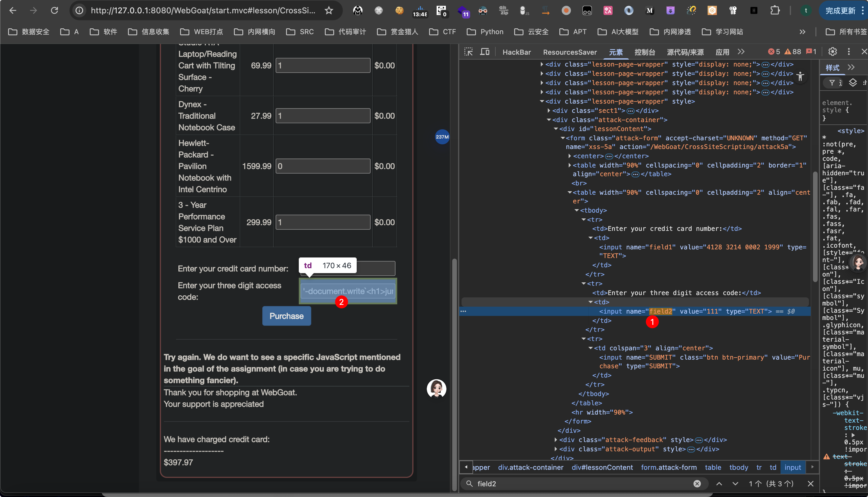Open the orange record-circle extension
Screen dimensions: 868x497
point(566,11)
